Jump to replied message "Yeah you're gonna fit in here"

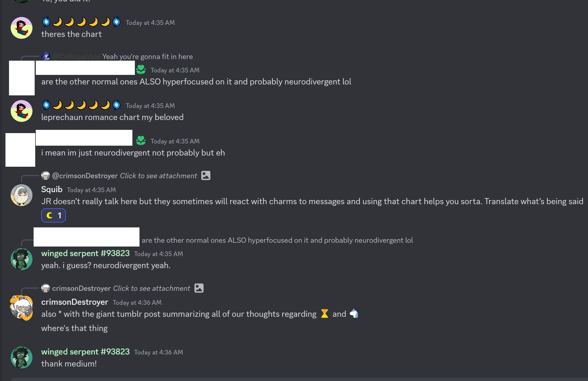pos(147,57)
